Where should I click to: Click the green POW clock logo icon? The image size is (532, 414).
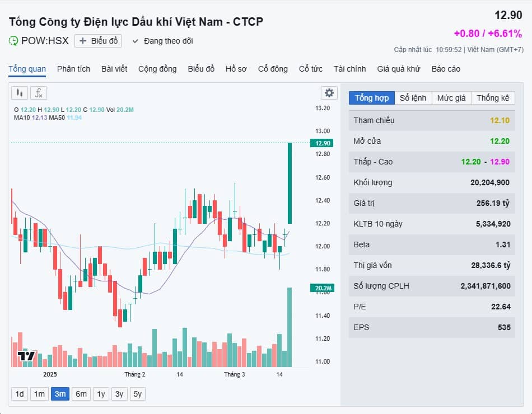(x=12, y=40)
